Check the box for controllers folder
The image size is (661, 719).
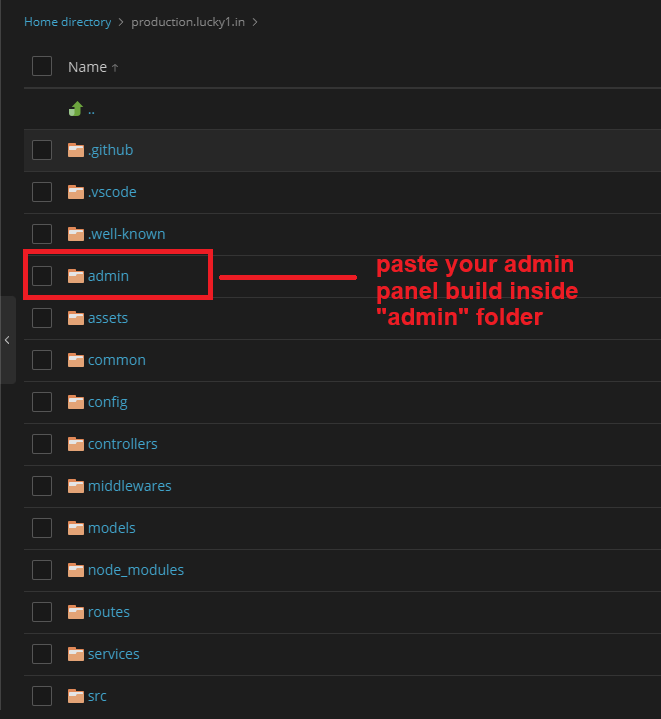coord(42,444)
